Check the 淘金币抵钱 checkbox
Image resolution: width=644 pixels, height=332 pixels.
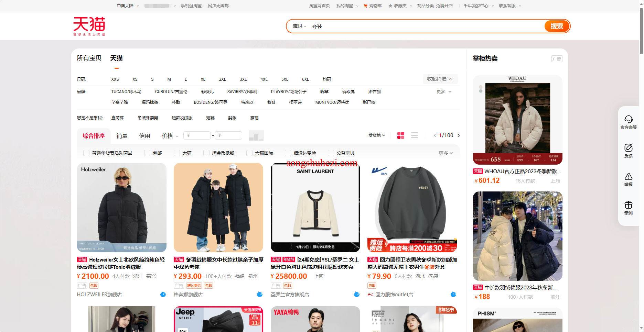point(206,153)
